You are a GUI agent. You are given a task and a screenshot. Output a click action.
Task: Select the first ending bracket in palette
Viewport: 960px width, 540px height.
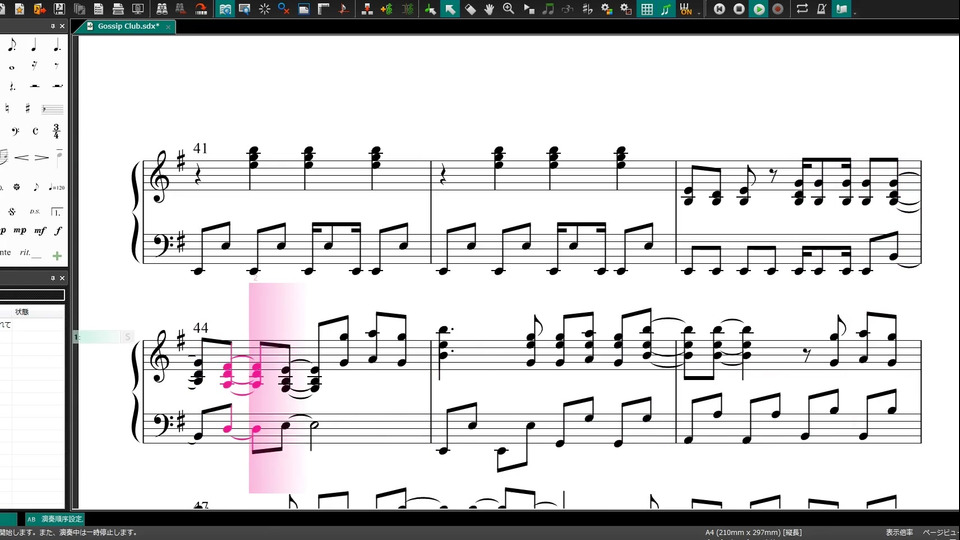click(56, 212)
